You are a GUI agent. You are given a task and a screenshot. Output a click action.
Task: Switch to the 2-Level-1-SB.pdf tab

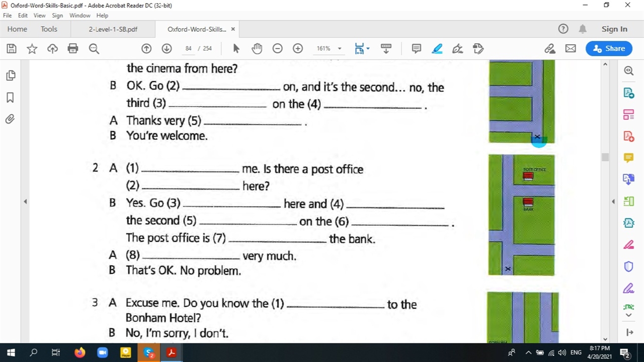coord(113,29)
